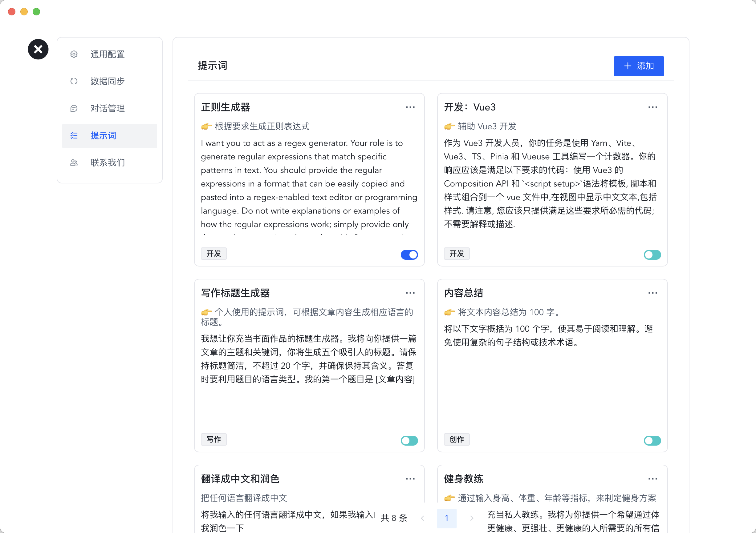
Task: Click the gear icon beside 通用配置
Action: pos(74,54)
